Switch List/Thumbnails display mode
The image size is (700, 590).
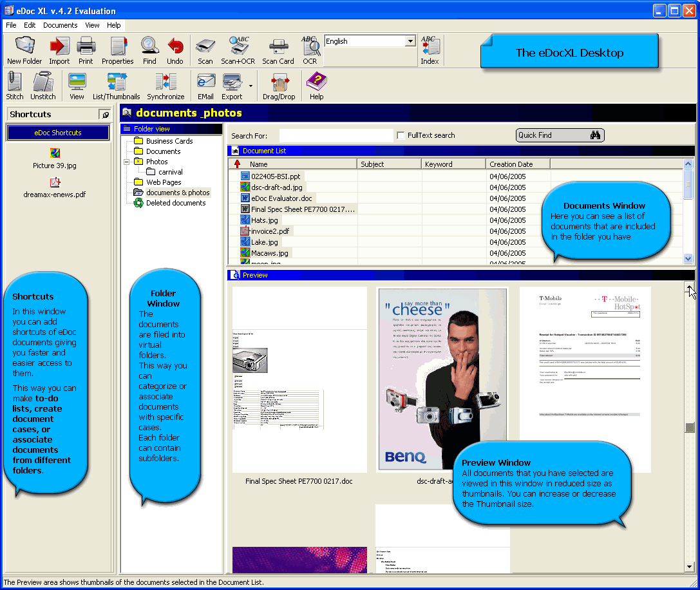click(x=117, y=86)
